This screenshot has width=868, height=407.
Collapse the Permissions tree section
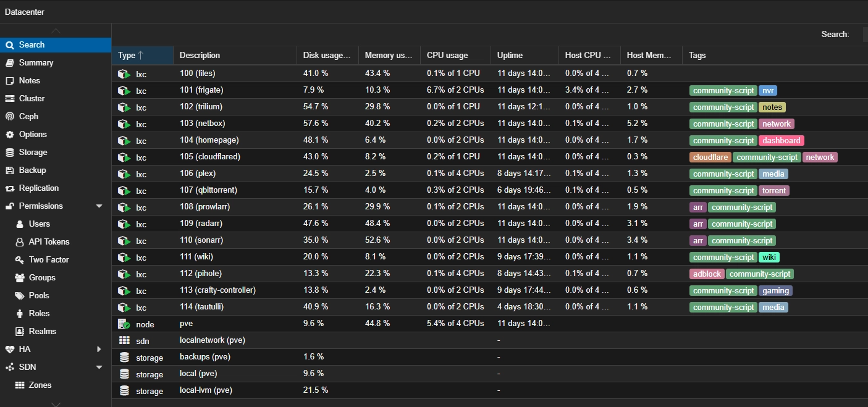click(99, 206)
